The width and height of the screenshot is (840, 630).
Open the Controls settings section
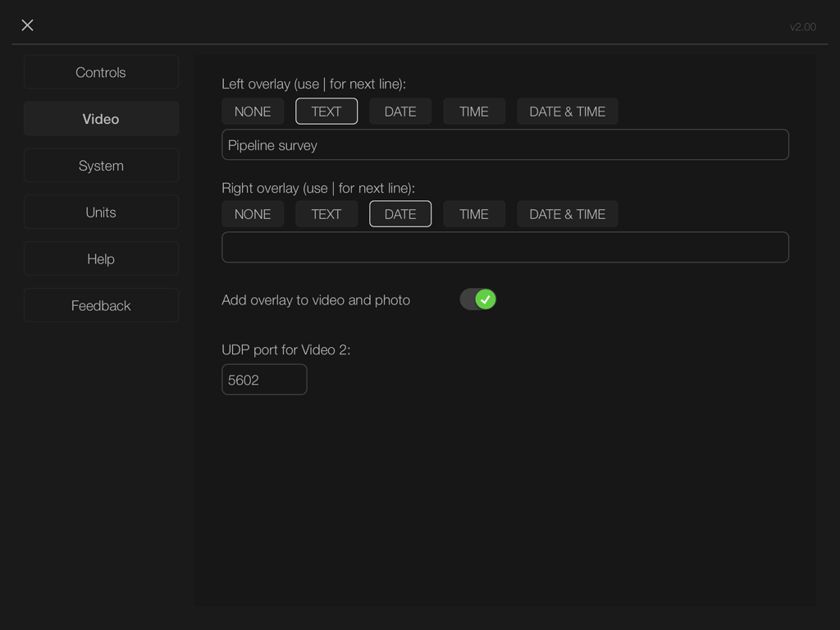pyautogui.click(x=101, y=72)
